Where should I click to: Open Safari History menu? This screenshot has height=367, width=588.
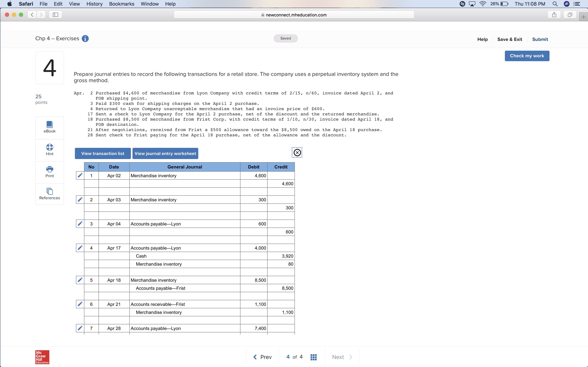[94, 4]
